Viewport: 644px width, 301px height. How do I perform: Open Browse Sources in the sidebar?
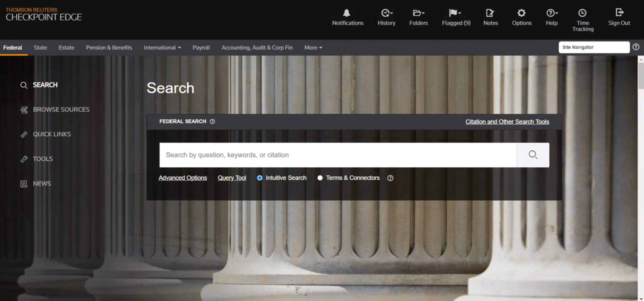tap(61, 110)
